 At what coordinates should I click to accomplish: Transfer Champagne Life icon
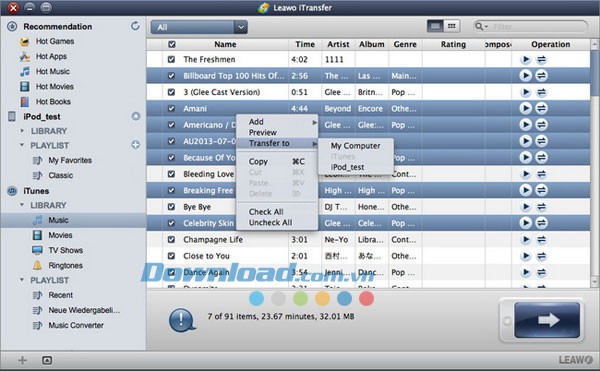click(541, 239)
